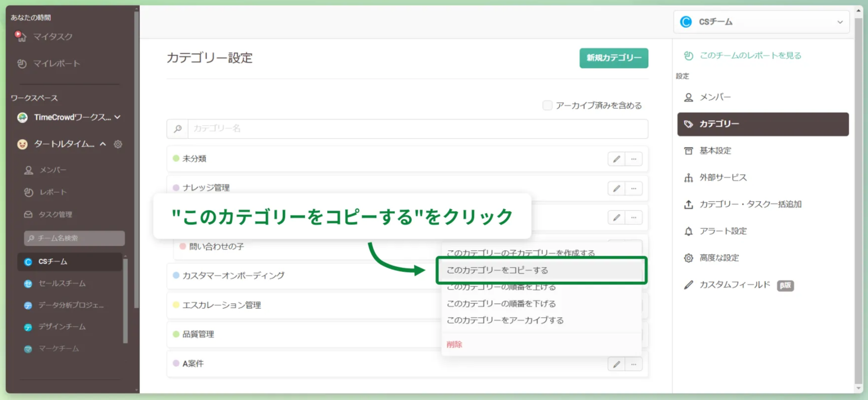Open the more options for ナレッジ管理
The image size is (868, 400).
[634, 189]
